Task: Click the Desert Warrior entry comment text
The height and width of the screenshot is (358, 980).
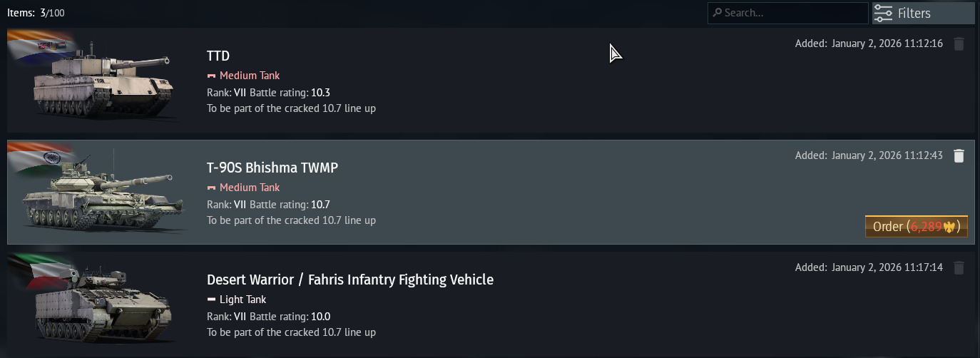Action: 291,332
